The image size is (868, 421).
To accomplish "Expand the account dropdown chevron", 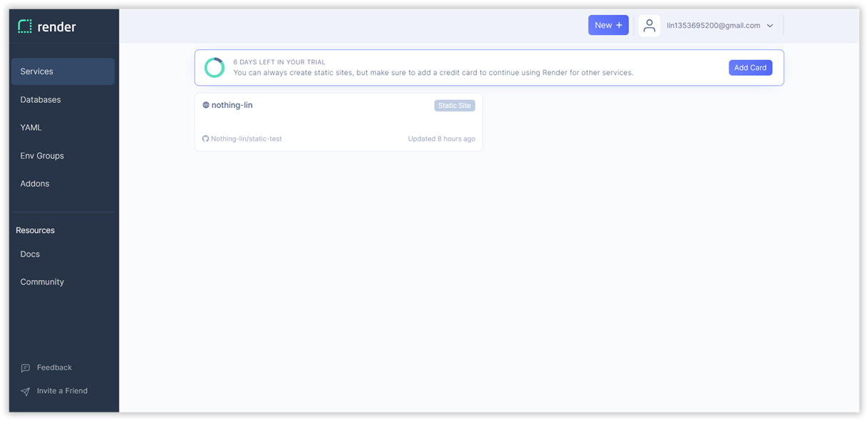I will click(x=770, y=26).
